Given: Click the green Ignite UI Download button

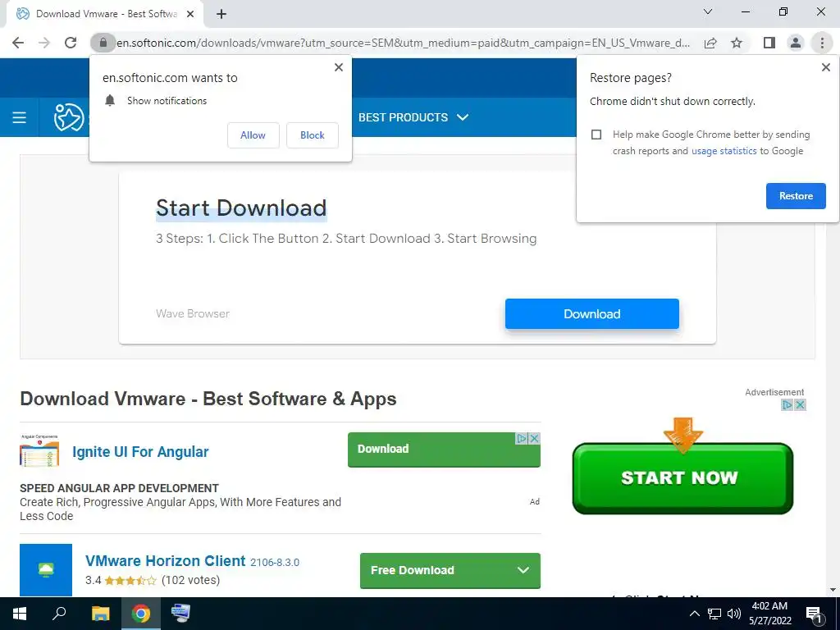Looking at the screenshot, I should pyautogui.click(x=444, y=450).
